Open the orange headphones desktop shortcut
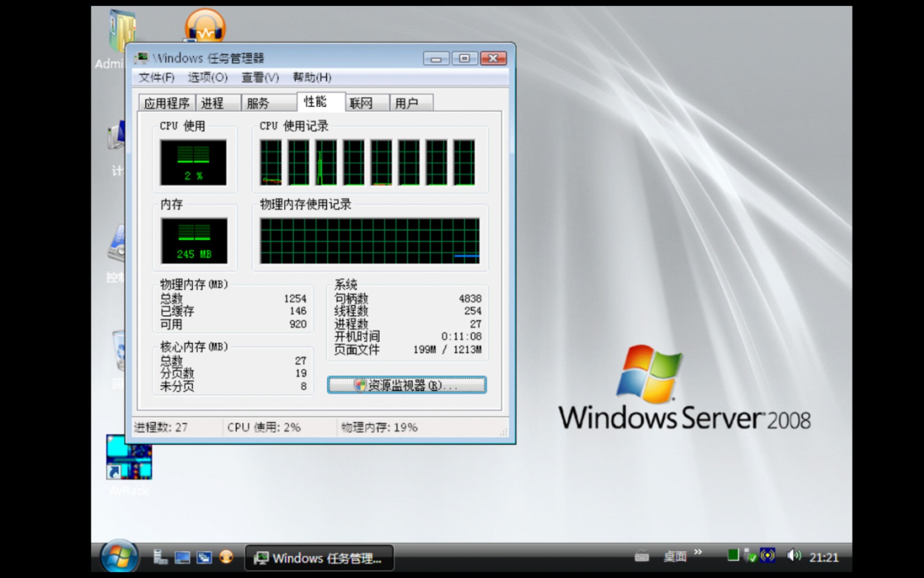This screenshot has height=578, width=924. [x=205, y=26]
